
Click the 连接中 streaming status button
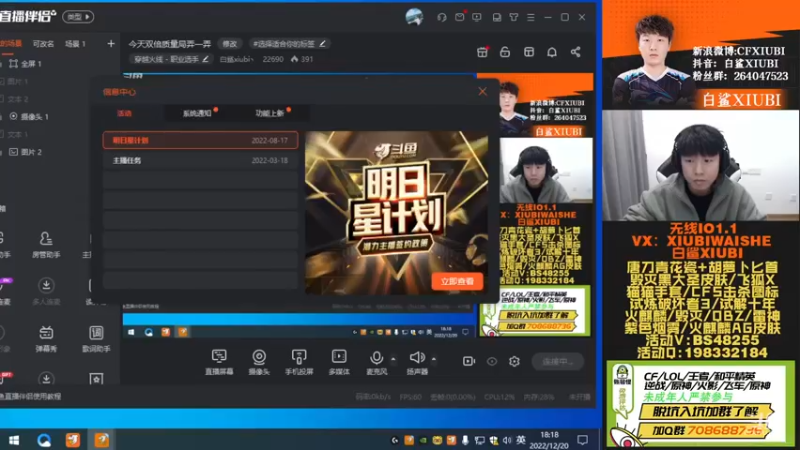(557, 361)
